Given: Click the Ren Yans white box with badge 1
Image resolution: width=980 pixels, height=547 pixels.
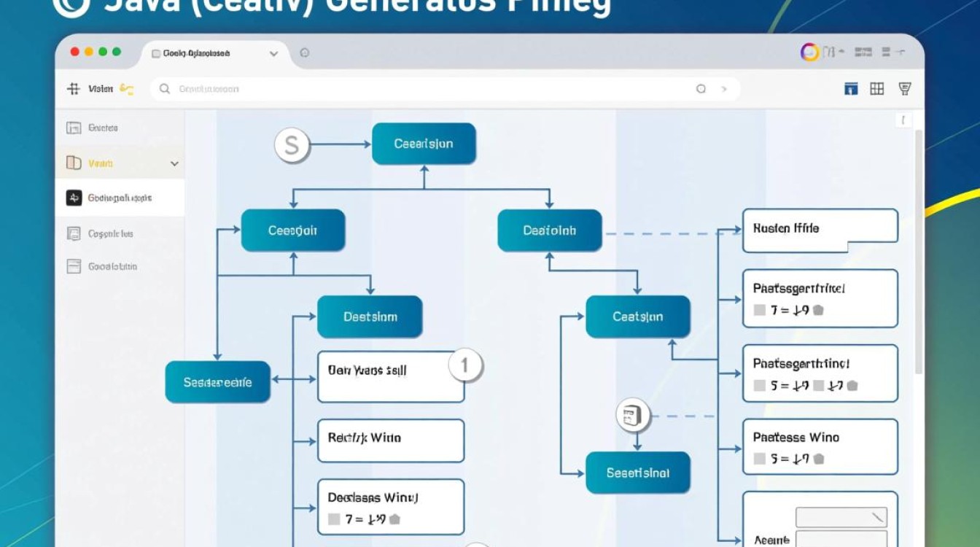Looking at the screenshot, I should [x=391, y=376].
